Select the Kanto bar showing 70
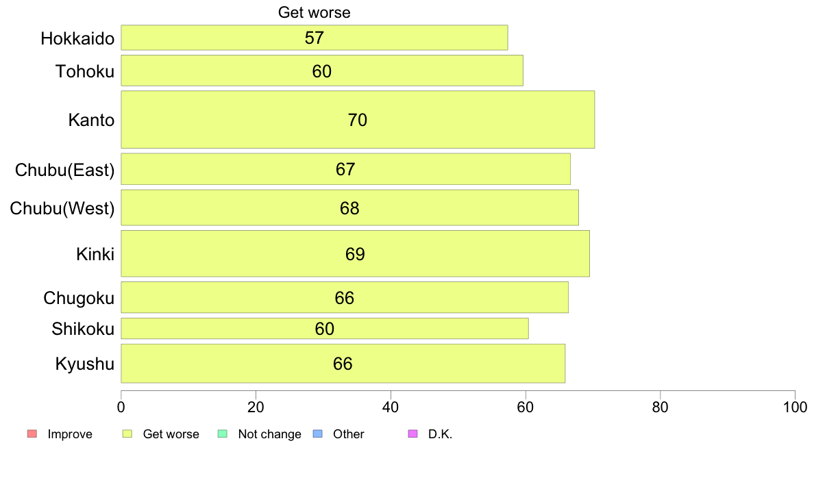 (x=358, y=119)
